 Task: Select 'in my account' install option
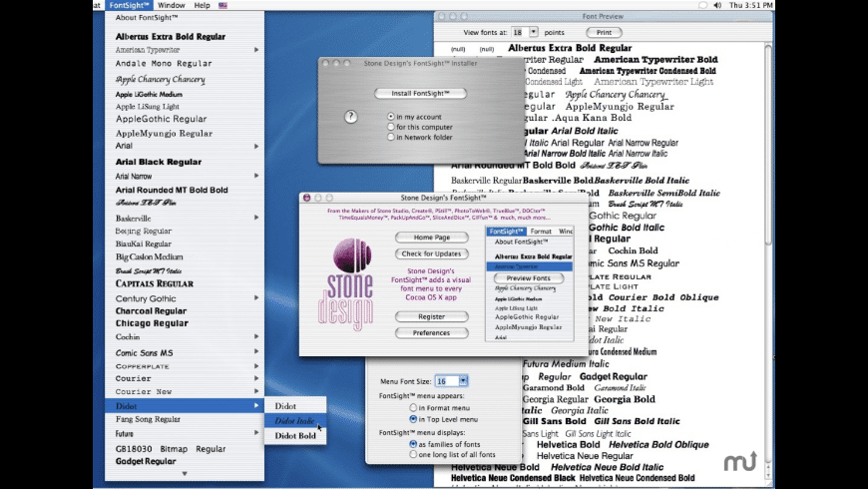391,117
